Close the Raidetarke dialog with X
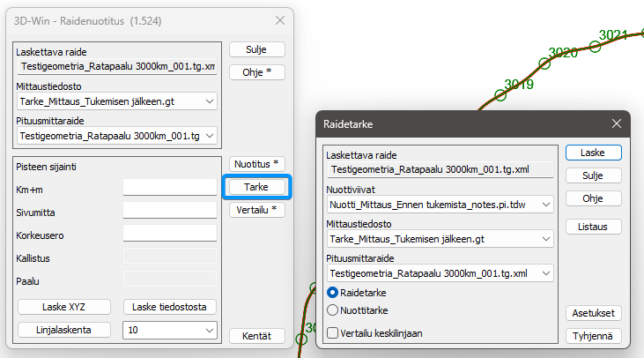Image resolution: width=644 pixels, height=358 pixels. [617, 124]
